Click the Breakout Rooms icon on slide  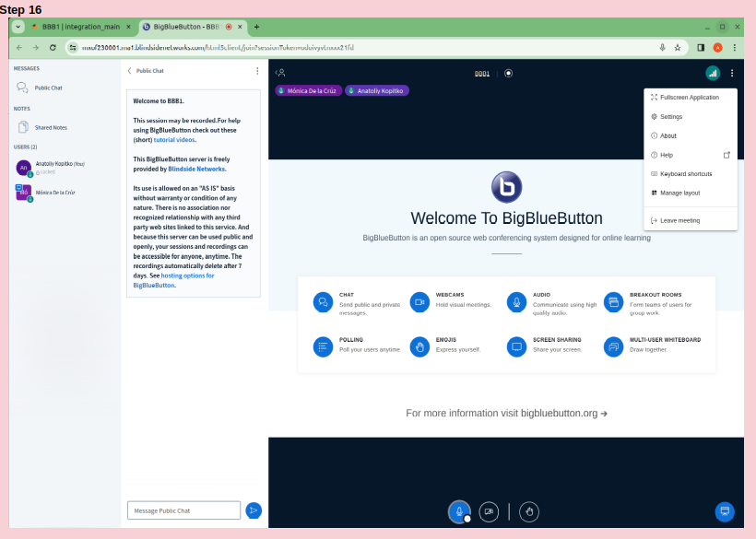(x=613, y=302)
